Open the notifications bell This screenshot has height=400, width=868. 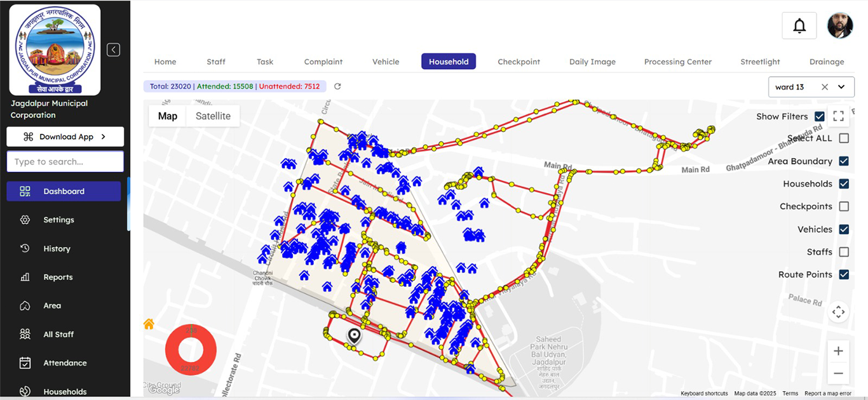[799, 26]
